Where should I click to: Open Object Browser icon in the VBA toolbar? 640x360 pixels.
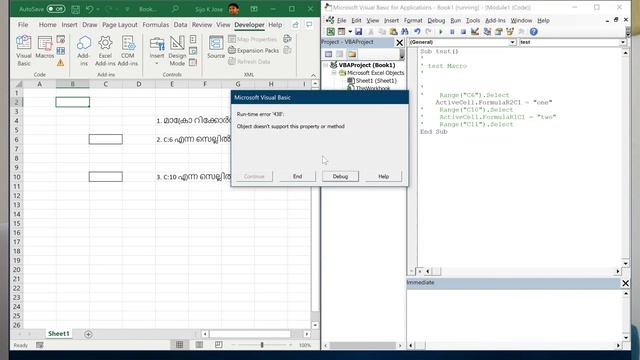(x=510, y=31)
